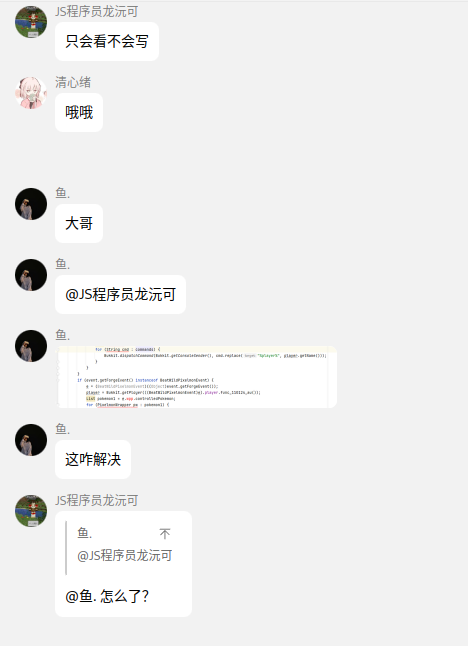
Task: Click username 鱼. above 大哥
Action: (63, 193)
